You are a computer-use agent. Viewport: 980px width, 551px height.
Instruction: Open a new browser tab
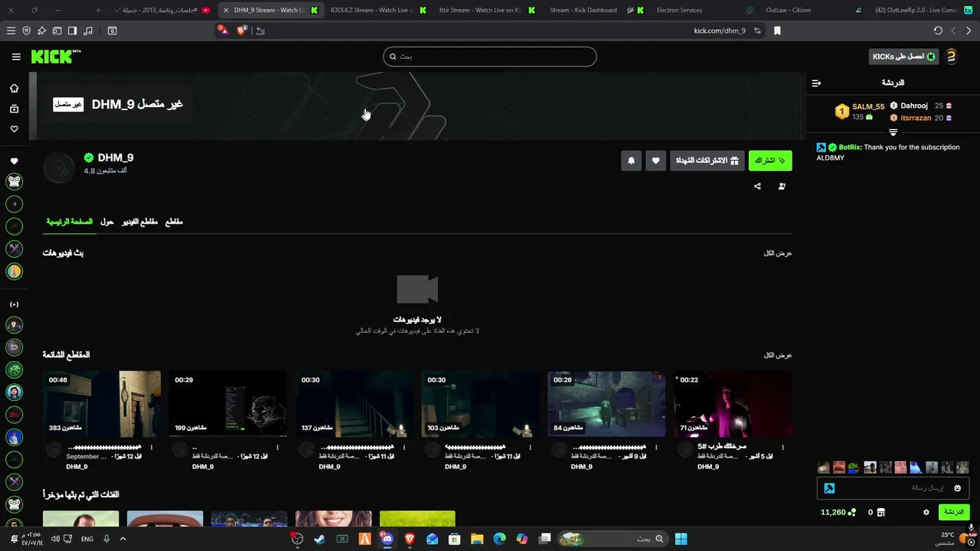tap(98, 10)
